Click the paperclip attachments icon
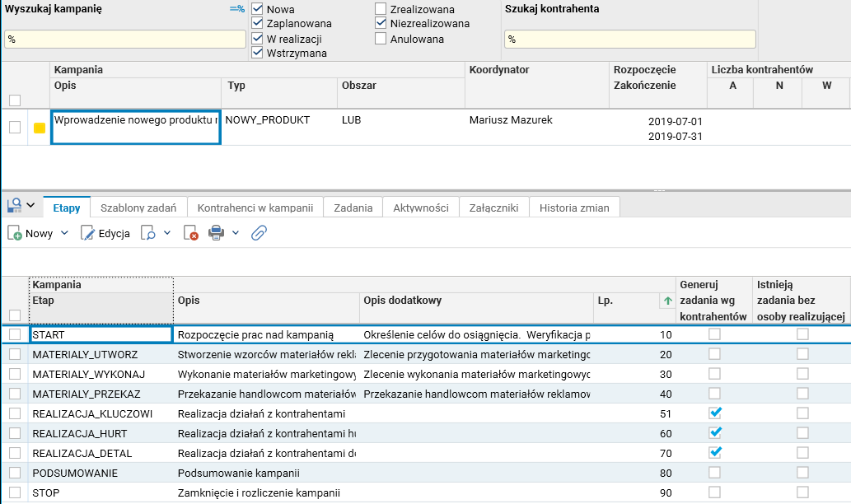851x504 pixels. click(x=259, y=234)
